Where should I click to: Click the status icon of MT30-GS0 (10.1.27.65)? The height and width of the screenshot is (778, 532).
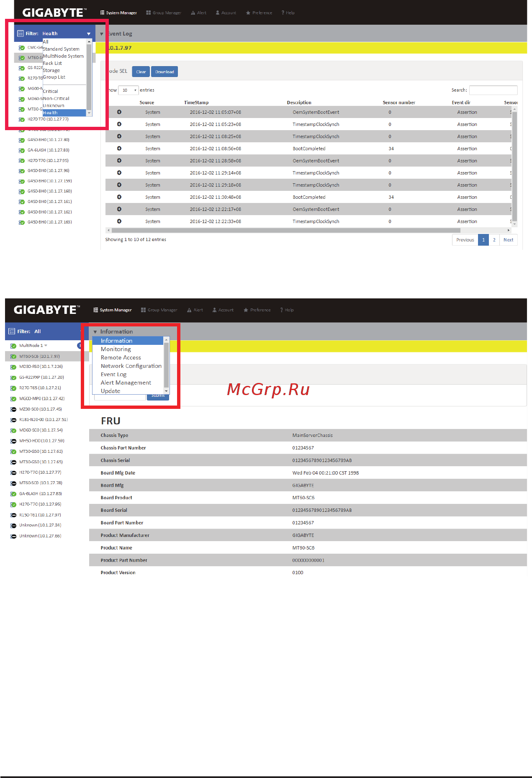pos(13,462)
